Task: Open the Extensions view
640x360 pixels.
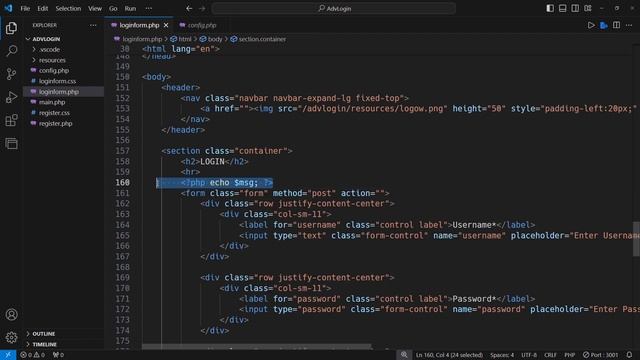Action: (11, 120)
